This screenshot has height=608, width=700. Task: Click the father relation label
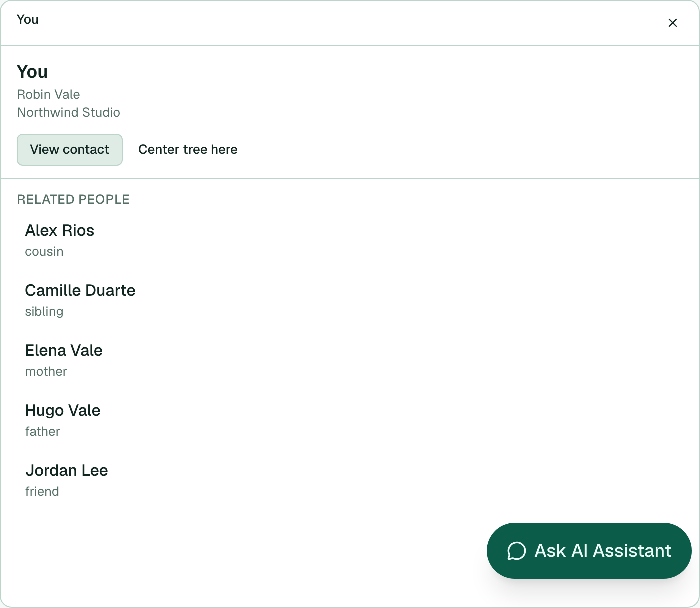(42, 431)
